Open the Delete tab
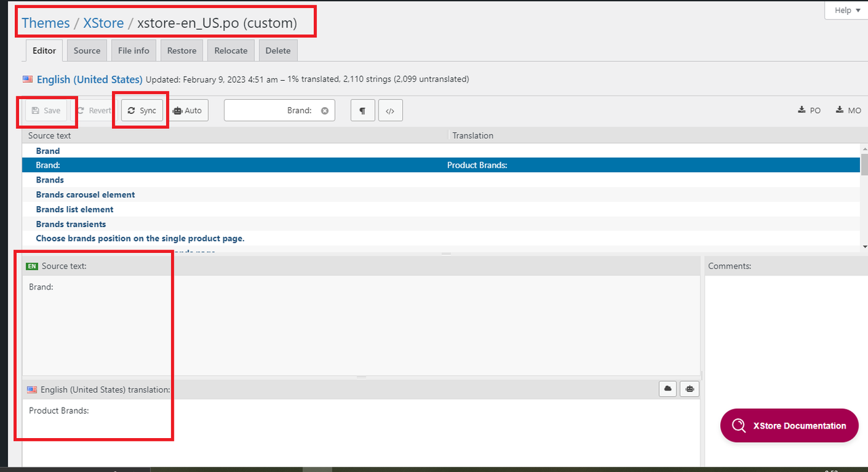 [x=278, y=51]
